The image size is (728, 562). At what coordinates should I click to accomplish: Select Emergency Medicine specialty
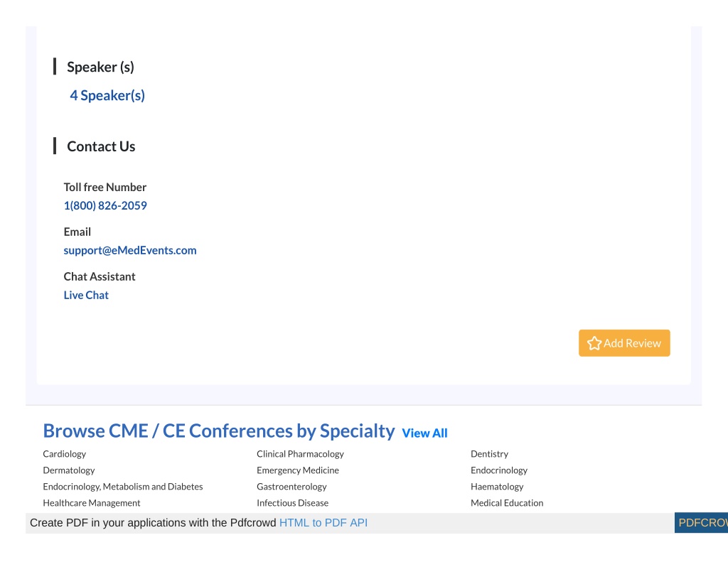tap(298, 470)
